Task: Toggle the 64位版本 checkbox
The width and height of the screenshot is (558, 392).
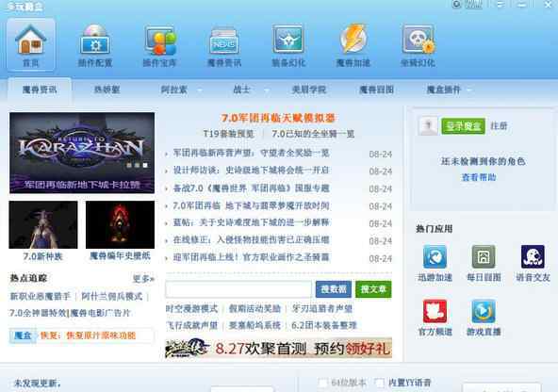Action: (x=322, y=384)
